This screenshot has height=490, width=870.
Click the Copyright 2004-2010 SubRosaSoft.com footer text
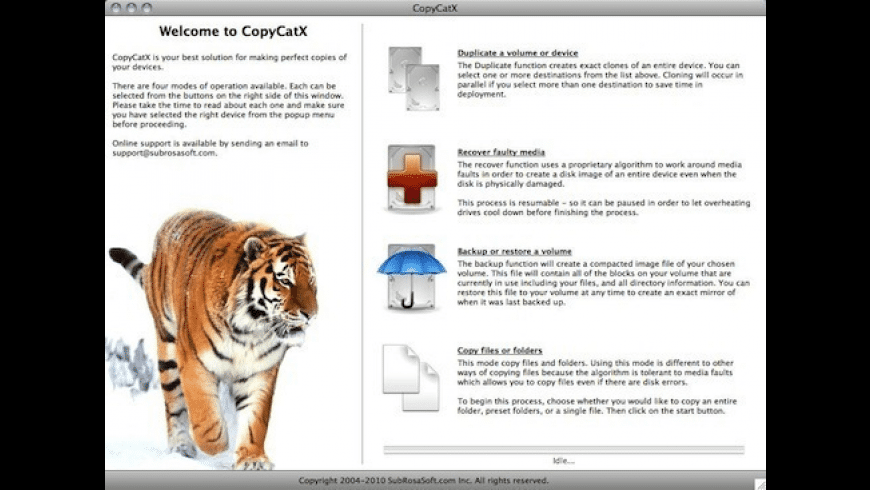(423, 481)
